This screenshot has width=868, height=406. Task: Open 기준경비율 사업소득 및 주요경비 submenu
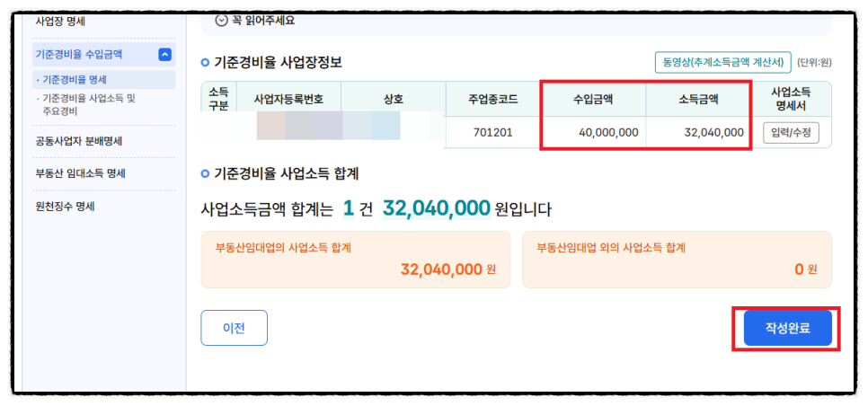point(86,104)
